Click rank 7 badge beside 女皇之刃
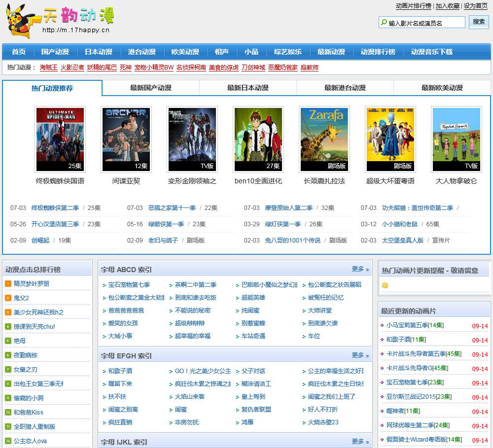Screen dimensions: 493x448 (8, 370)
